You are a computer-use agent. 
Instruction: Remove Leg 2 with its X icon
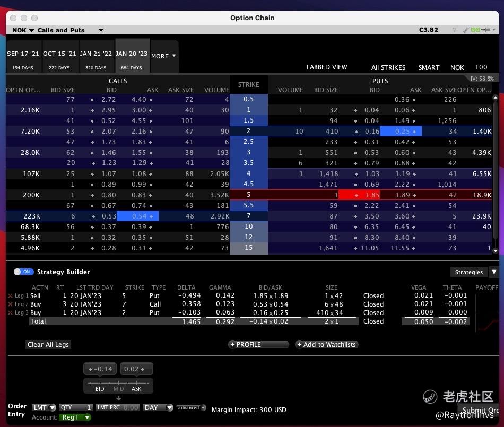point(10,304)
